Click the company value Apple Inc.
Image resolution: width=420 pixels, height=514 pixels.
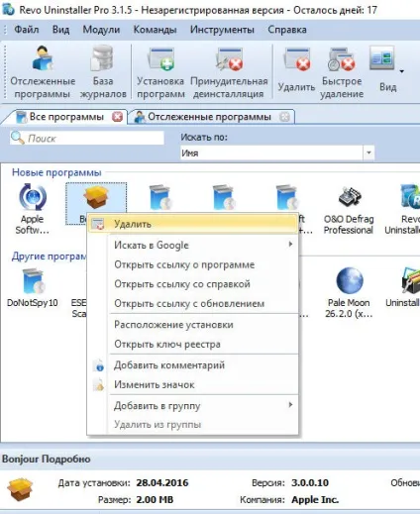point(315,500)
